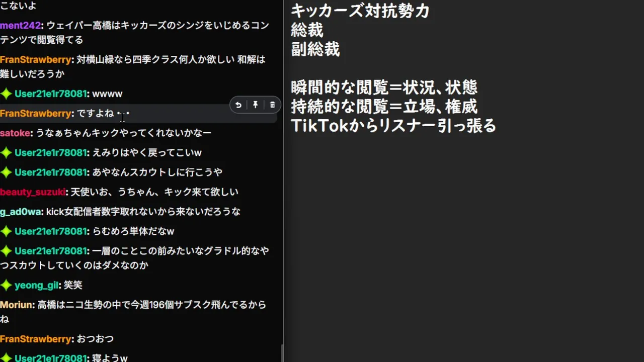
Task: Click the message '高橋はニコ生勢の中で今週196個サブスク'
Action: [133, 312]
